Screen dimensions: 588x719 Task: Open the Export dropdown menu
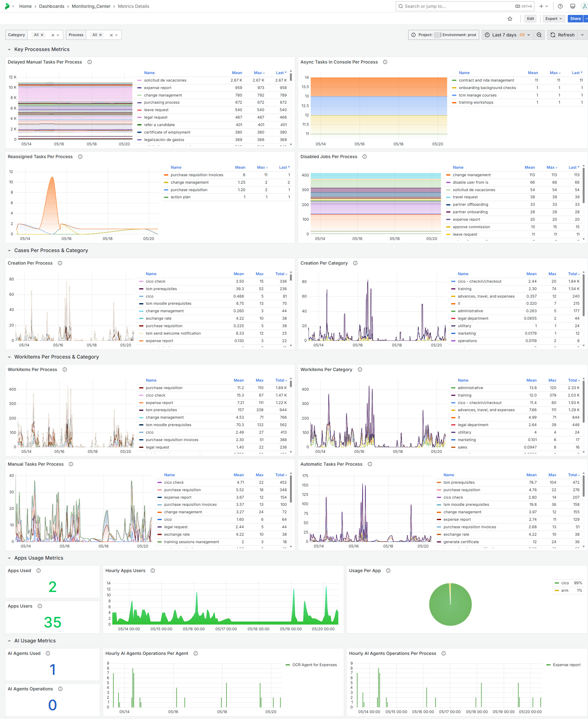553,19
